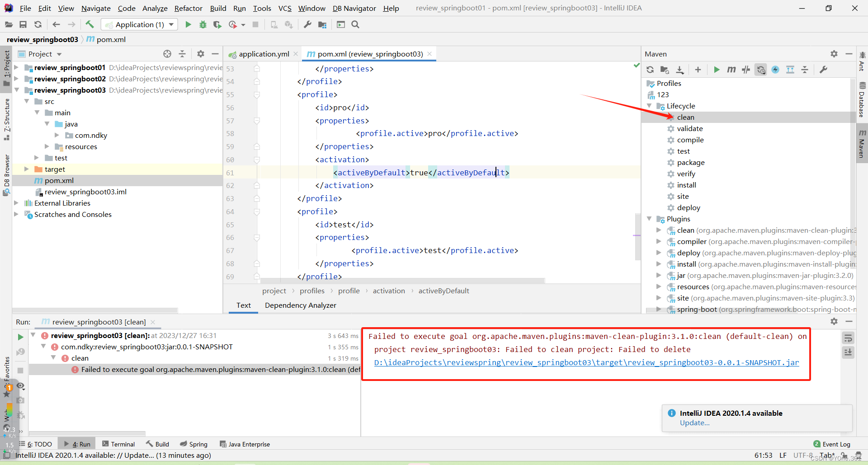Open Application (1) run configuration dropdown
This screenshot has height=465, width=868.
click(x=139, y=24)
